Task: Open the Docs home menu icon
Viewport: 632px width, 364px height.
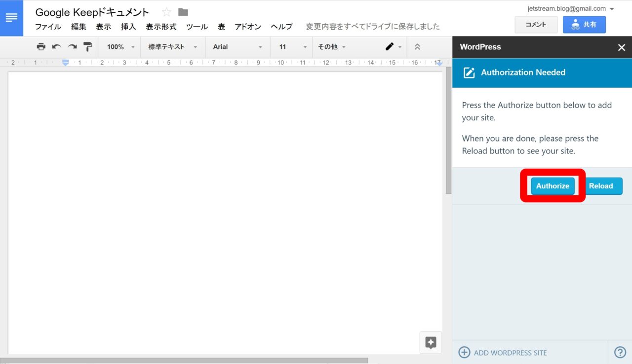Action: pyautogui.click(x=11, y=18)
